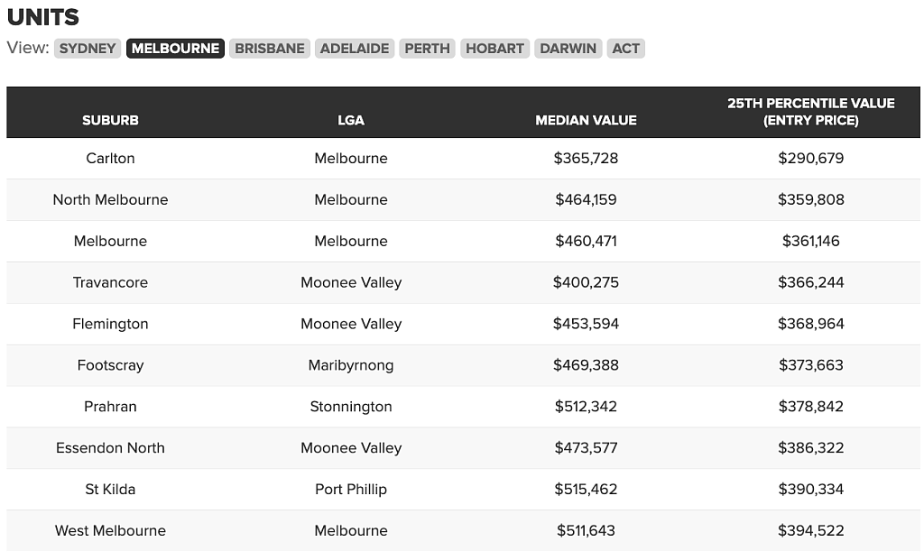
Task: Click the Suburb column header
Action: (110, 120)
